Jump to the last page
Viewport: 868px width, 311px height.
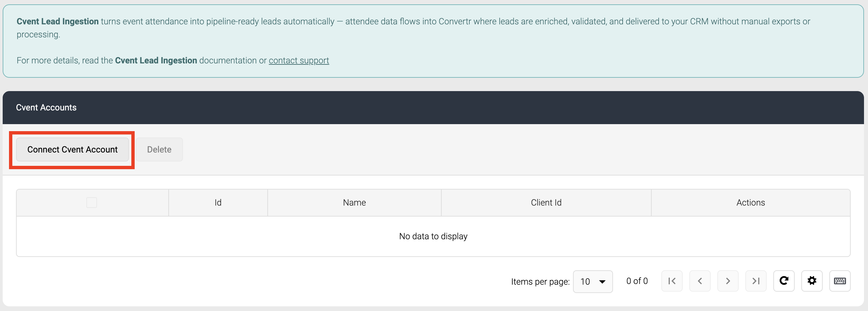point(756,281)
